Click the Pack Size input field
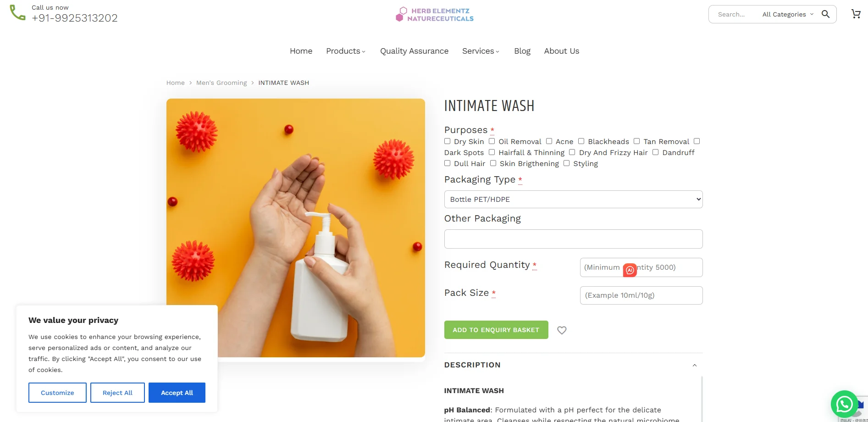This screenshot has height=422, width=868. 641,295
